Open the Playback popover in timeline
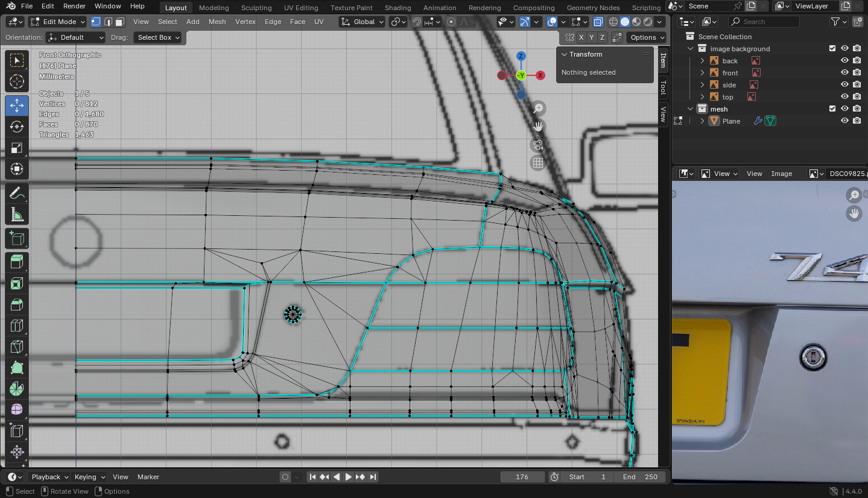This screenshot has width=868, height=498. (50, 477)
